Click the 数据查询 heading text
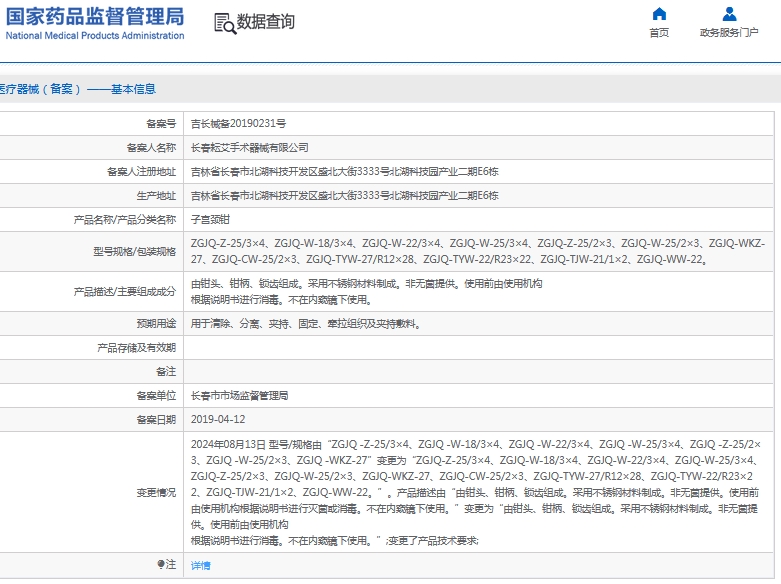The image size is (781, 584). 265,22
